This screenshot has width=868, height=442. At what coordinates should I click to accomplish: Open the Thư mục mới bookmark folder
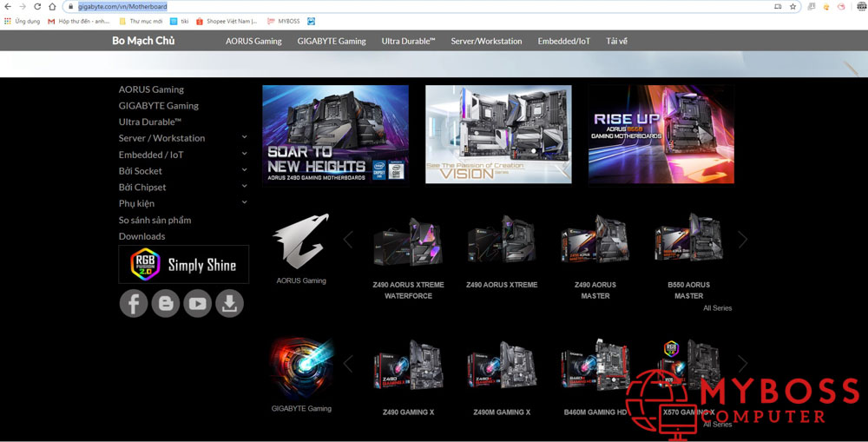(x=141, y=21)
